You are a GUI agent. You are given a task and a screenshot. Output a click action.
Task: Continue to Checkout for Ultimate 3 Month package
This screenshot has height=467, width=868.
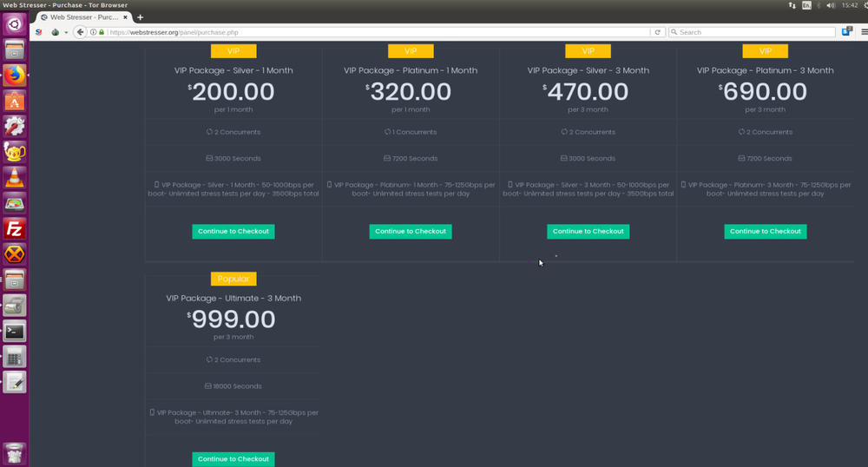tap(233, 459)
